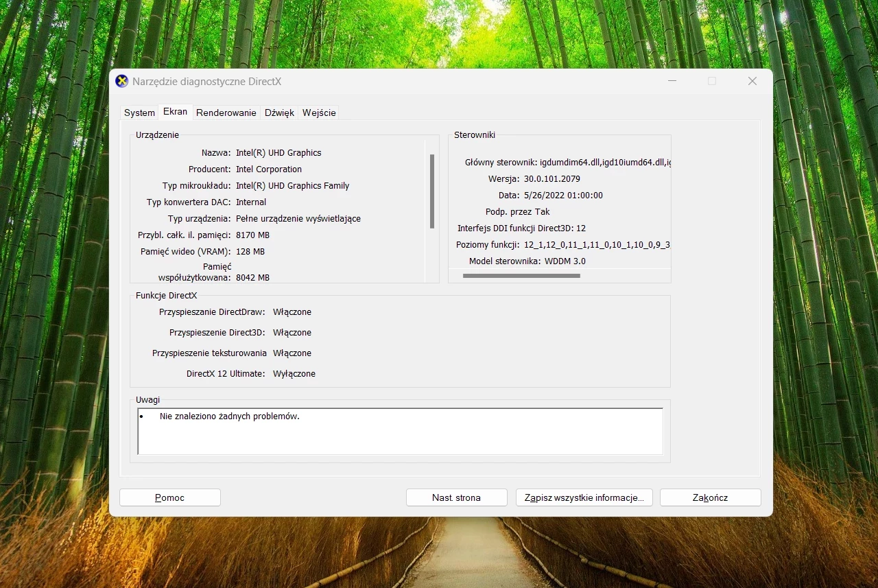Click DirectX 12 Ultimate Wyłączone value
The width and height of the screenshot is (878, 588).
pyautogui.click(x=294, y=374)
